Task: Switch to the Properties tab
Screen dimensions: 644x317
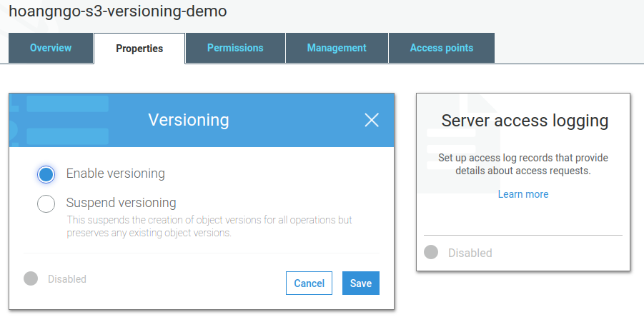Action: [x=139, y=49]
